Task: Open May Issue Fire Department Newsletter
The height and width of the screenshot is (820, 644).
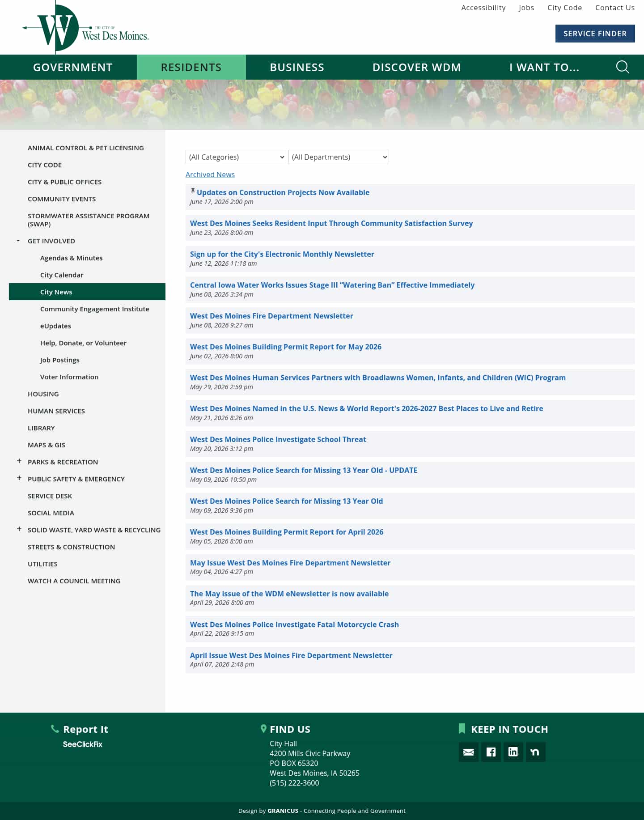Action: [x=290, y=563]
